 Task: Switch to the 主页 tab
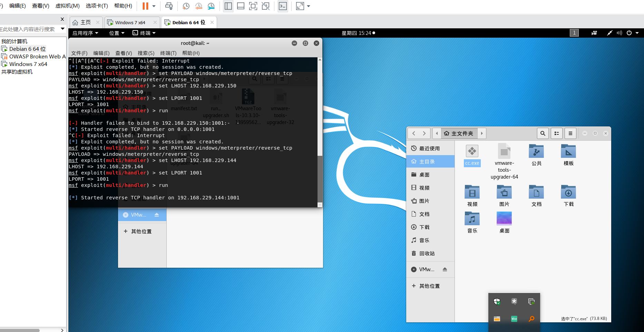[86, 22]
